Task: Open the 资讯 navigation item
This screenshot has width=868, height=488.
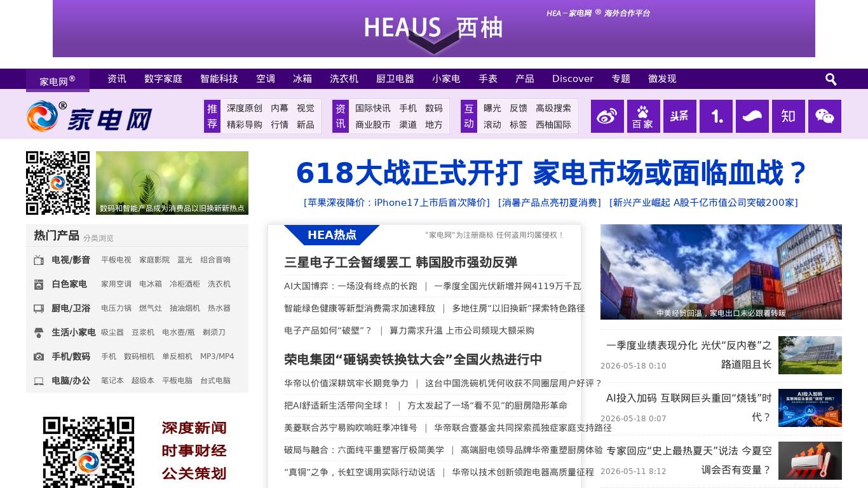Action: [x=117, y=79]
